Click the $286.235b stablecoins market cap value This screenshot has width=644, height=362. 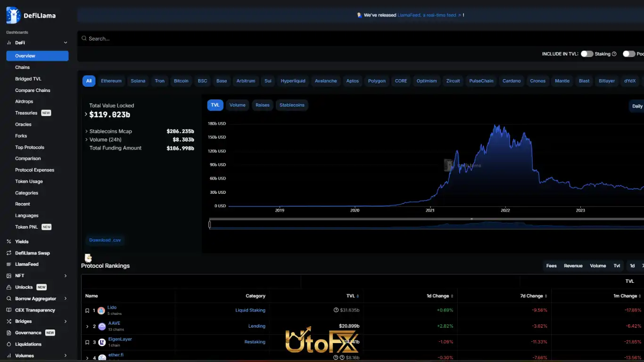(181, 132)
